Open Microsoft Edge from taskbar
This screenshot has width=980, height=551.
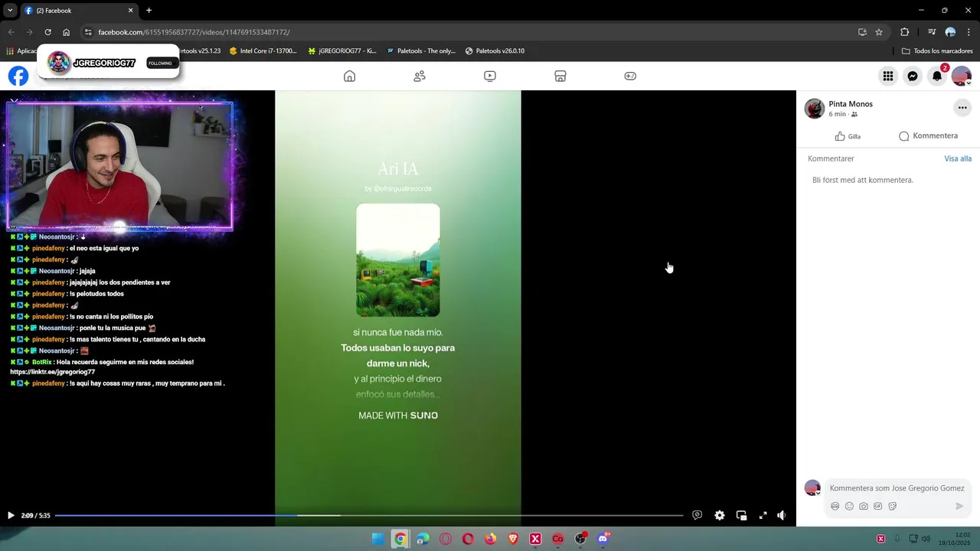click(423, 539)
